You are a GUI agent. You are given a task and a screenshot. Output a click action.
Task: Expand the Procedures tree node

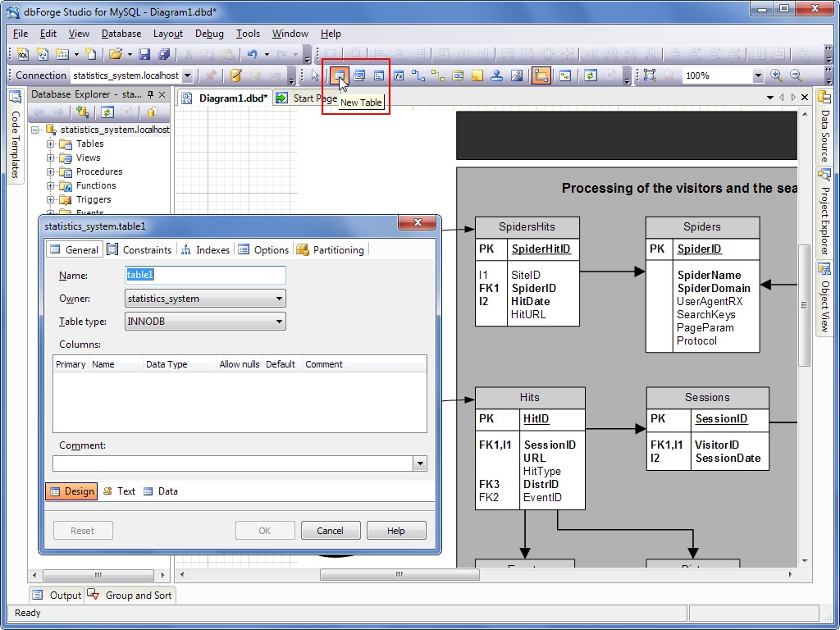[x=50, y=171]
